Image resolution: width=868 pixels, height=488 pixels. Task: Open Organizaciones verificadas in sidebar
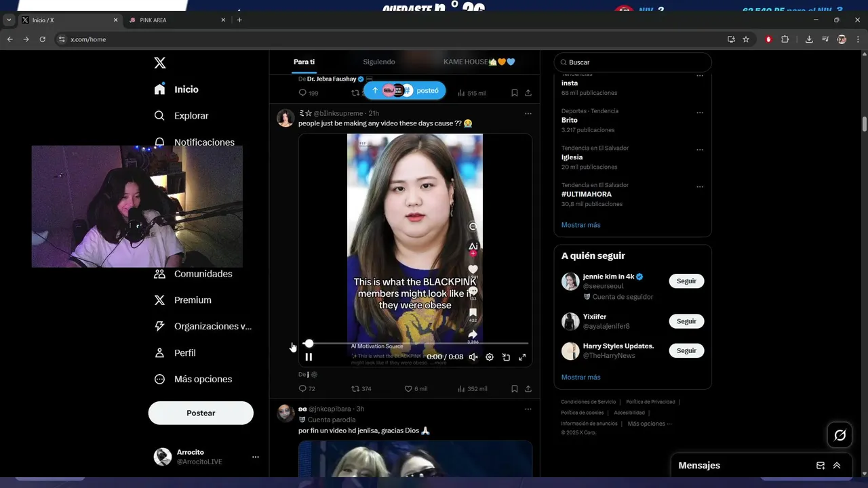[203, 326]
